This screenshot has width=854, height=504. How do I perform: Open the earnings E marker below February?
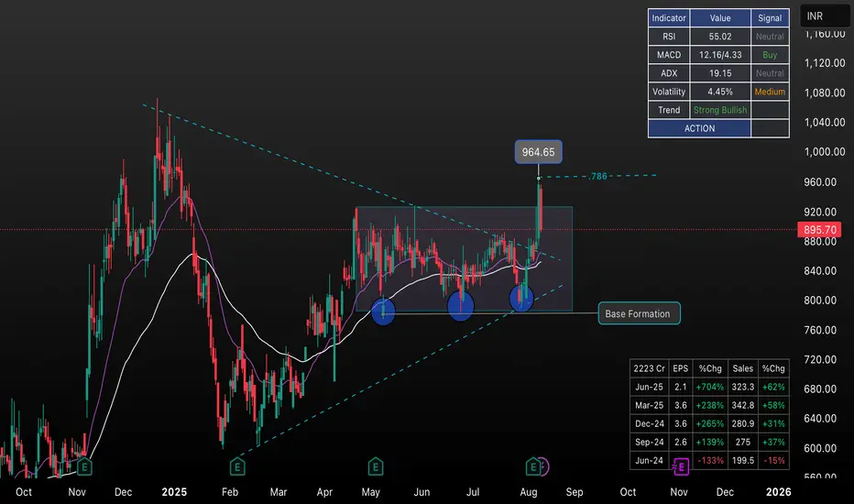[237, 467]
